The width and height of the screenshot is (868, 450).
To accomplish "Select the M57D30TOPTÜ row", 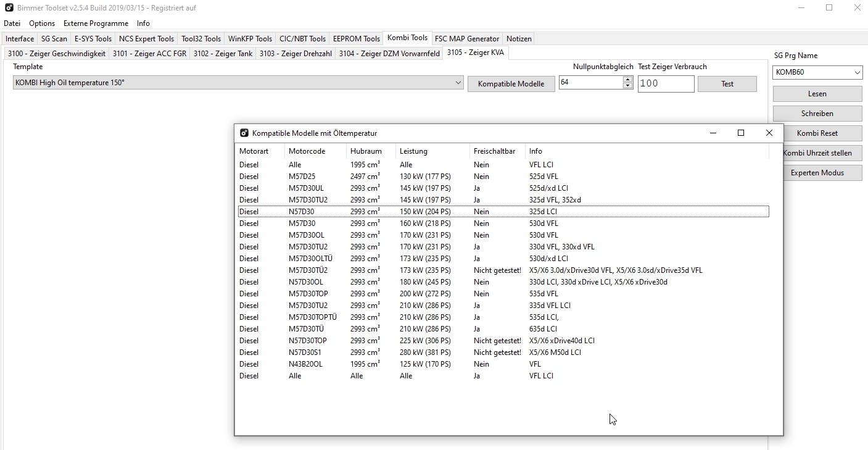I will tap(503, 317).
